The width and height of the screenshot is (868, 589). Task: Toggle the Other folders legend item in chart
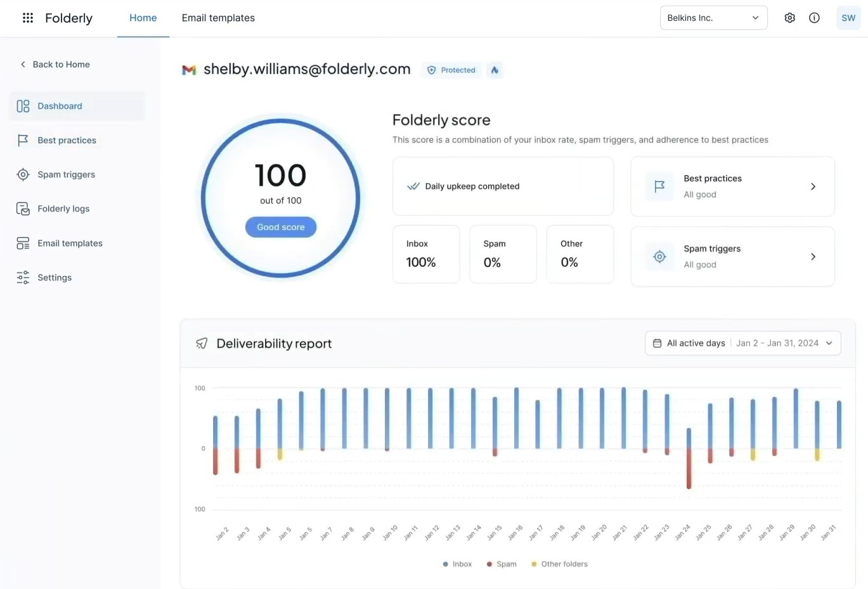point(560,564)
